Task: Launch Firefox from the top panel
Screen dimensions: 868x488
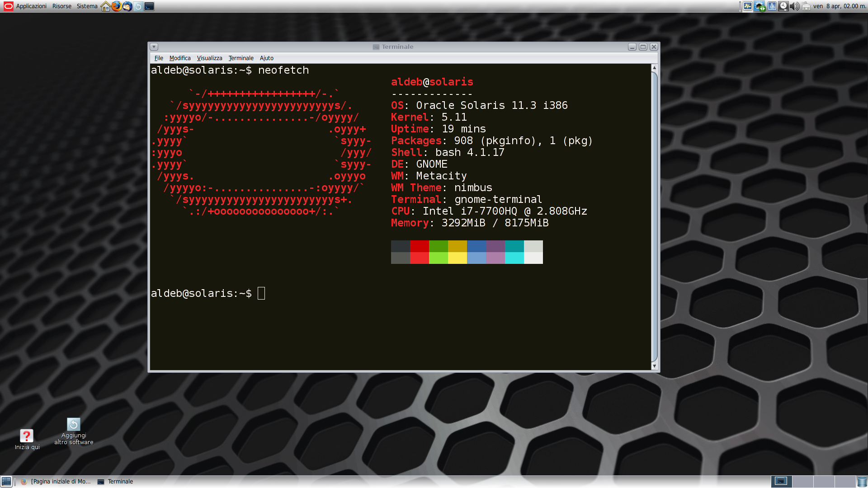Action: pos(117,6)
